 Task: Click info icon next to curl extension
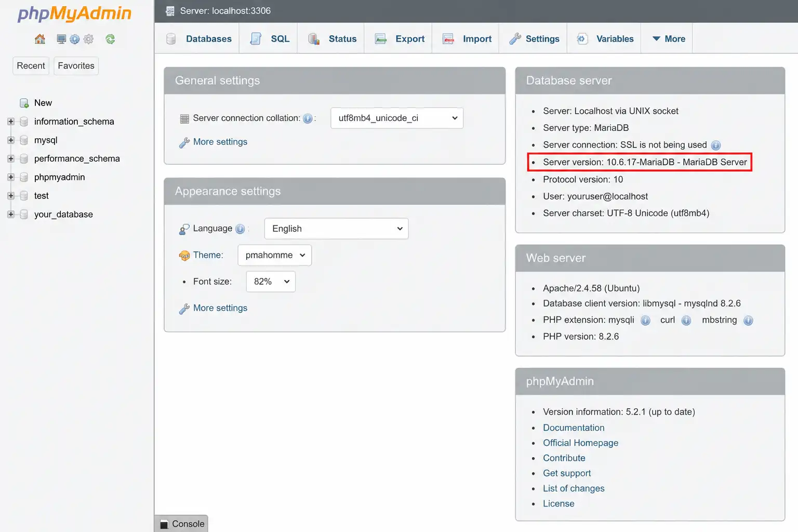(x=686, y=321)
